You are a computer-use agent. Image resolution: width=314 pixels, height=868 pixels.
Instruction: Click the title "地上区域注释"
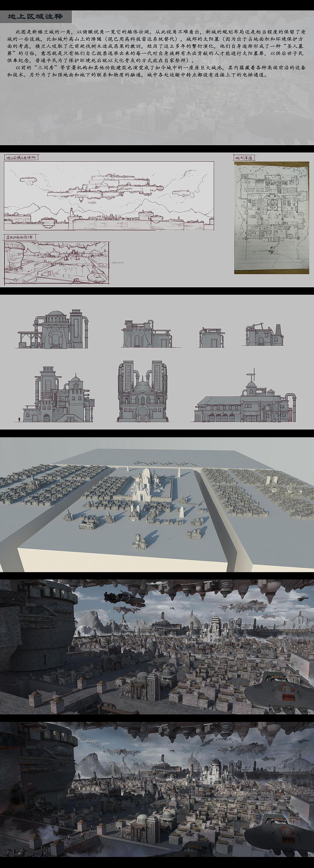35,16
